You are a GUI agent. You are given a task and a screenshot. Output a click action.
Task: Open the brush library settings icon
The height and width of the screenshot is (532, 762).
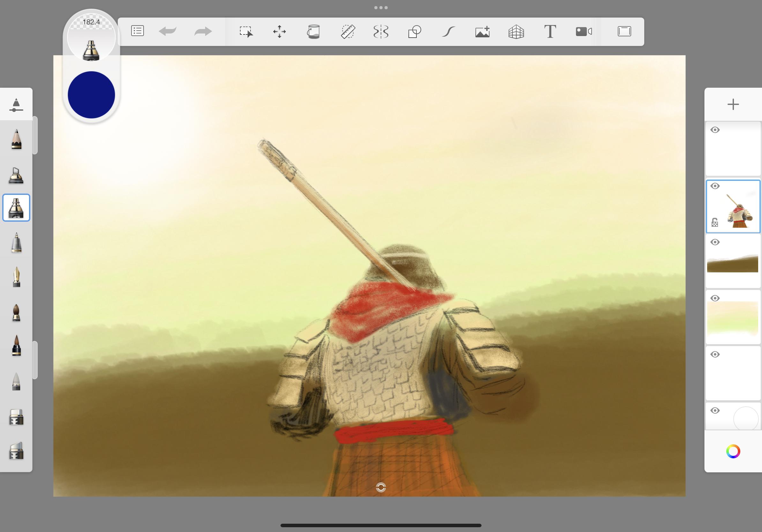click(16, 105)
